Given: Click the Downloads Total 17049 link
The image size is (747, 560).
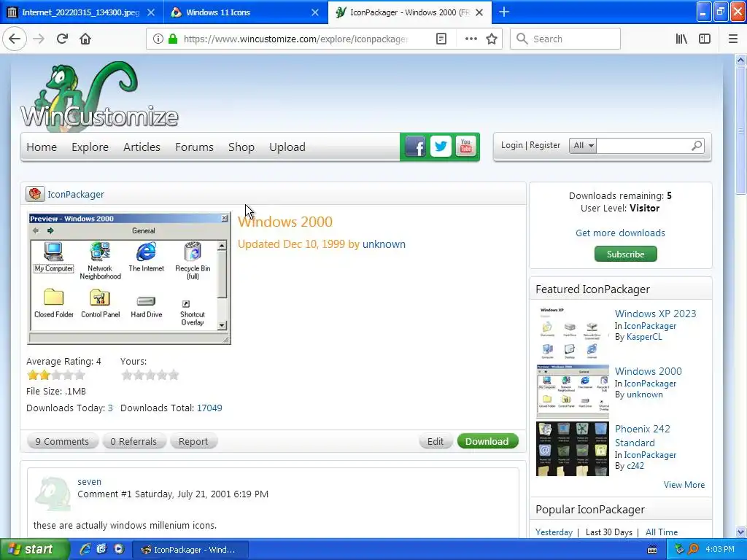Looking at the screenshot, I should click(x=209, y=408).
